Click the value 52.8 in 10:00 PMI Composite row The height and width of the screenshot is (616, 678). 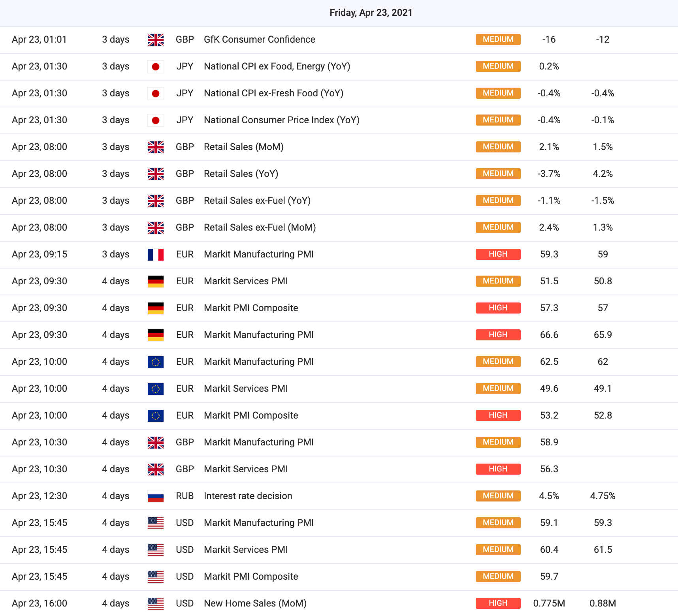603,415
